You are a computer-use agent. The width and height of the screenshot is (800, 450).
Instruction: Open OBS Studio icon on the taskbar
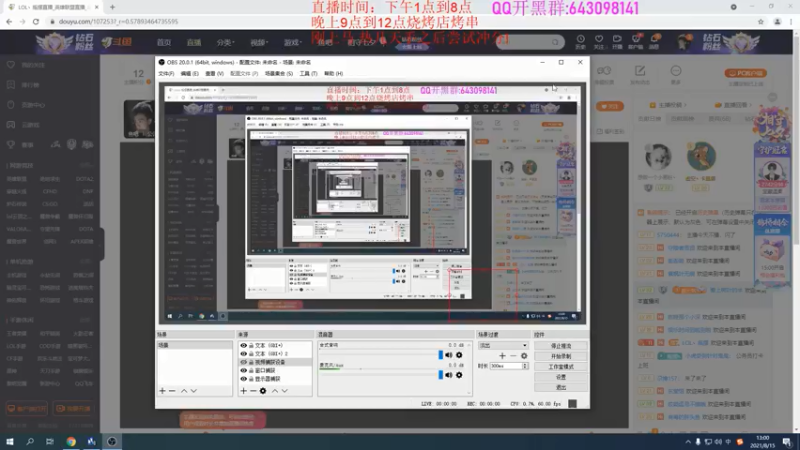point(112,442)
